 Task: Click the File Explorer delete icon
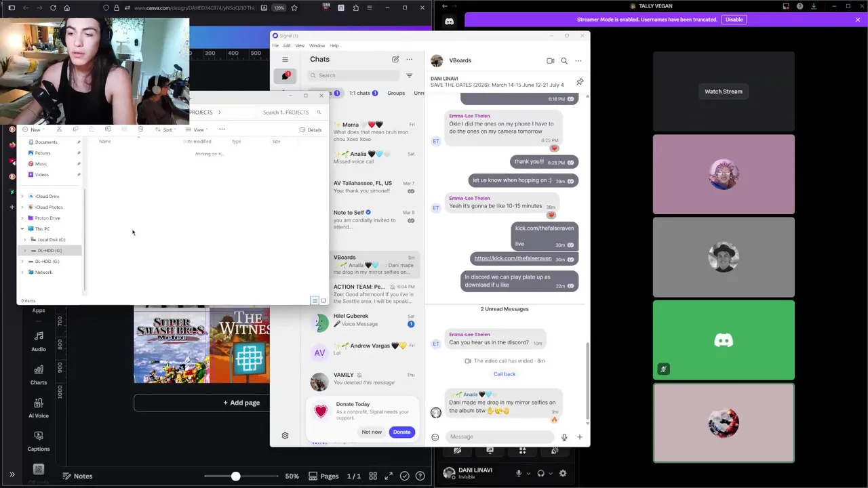click(140, 129)
